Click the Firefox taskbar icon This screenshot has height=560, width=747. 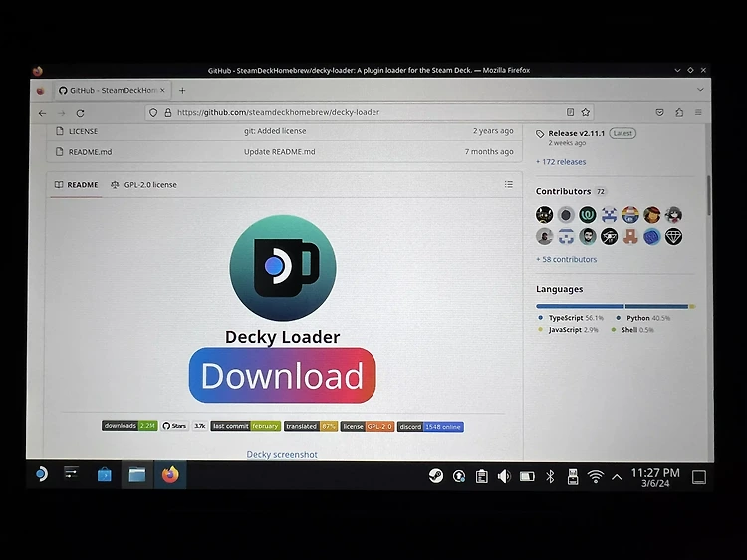(x=170, y=475)
